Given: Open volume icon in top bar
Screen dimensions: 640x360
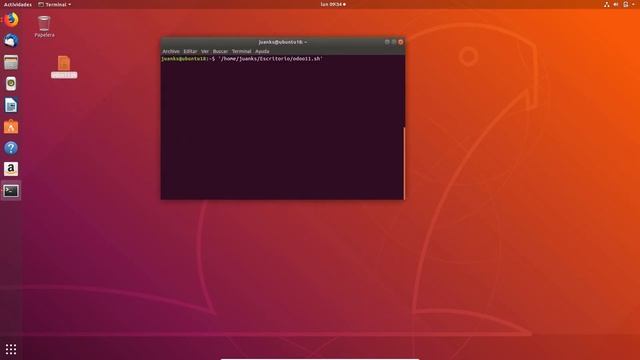Looking at the screenshot, I should tap(616, 4).
